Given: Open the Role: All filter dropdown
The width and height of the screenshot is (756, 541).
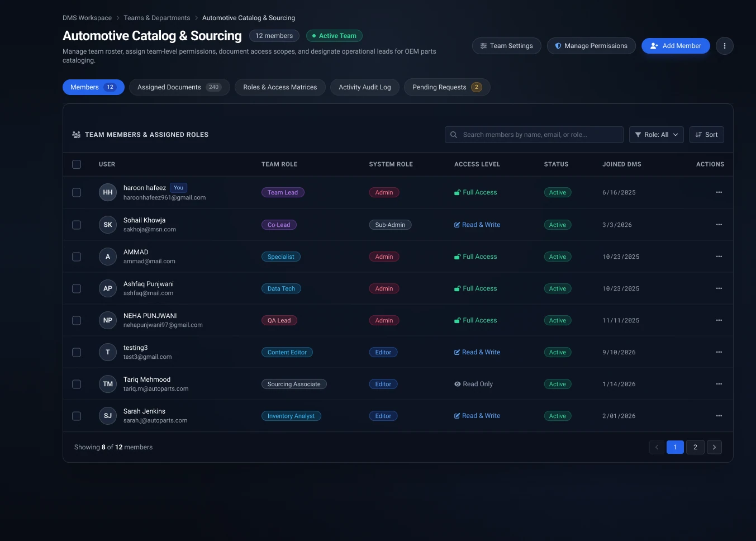Looking at the screenshot, I should [x=657, y=135].
